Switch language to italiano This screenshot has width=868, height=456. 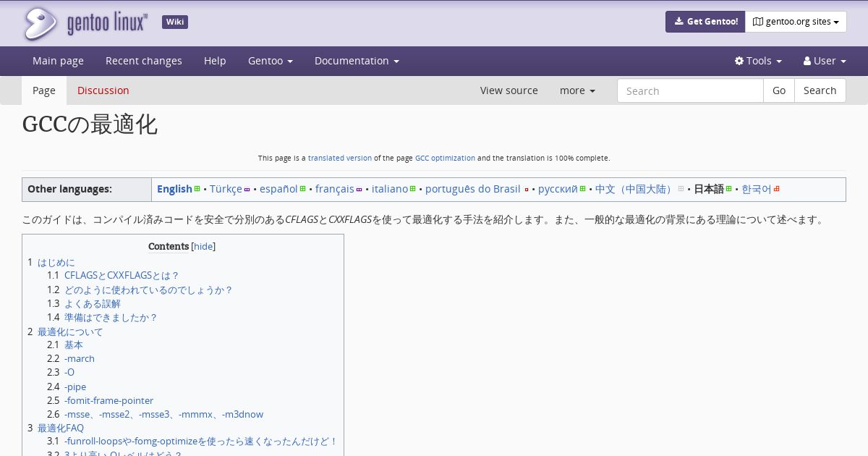pos(390,189)
